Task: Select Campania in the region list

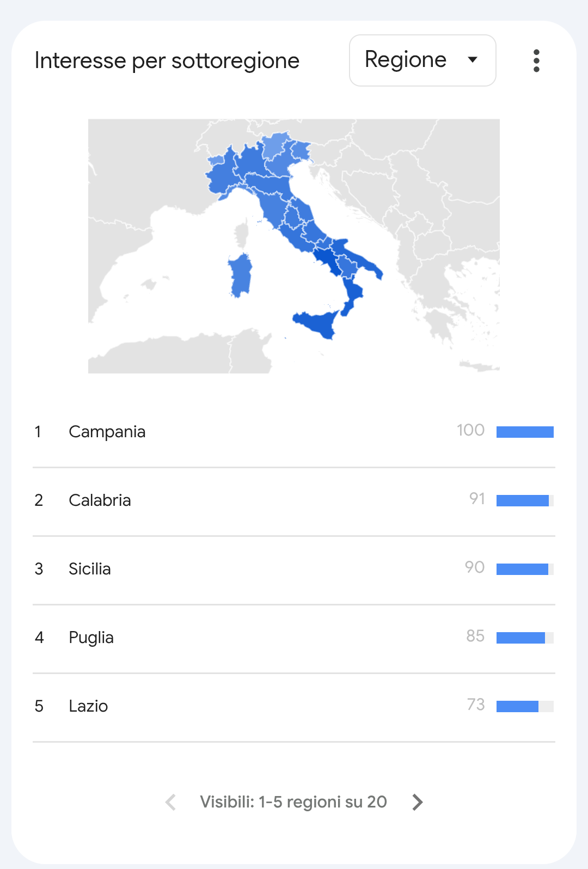Action: coord(294,433)
